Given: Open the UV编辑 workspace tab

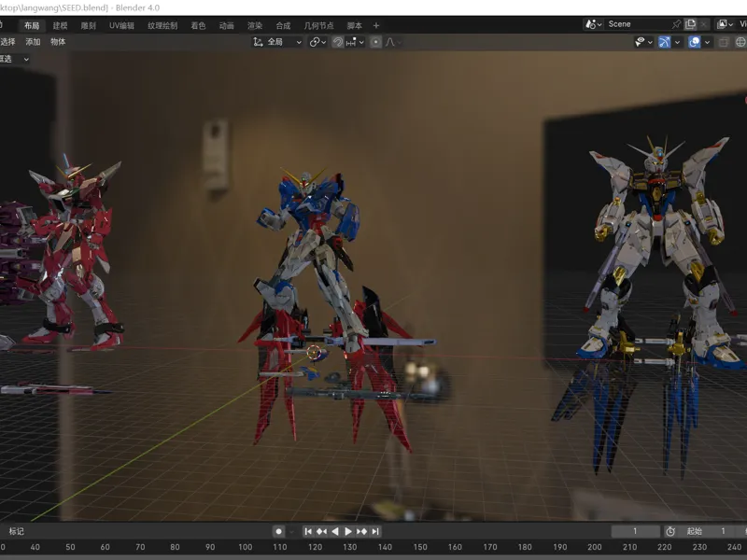Looking at the screenshot, I should (121, 26).
